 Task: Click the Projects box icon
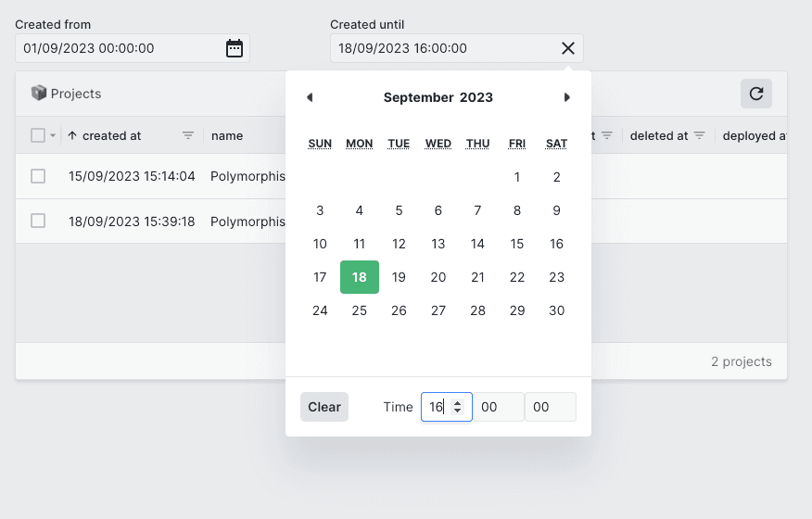[x=39, y=94]
